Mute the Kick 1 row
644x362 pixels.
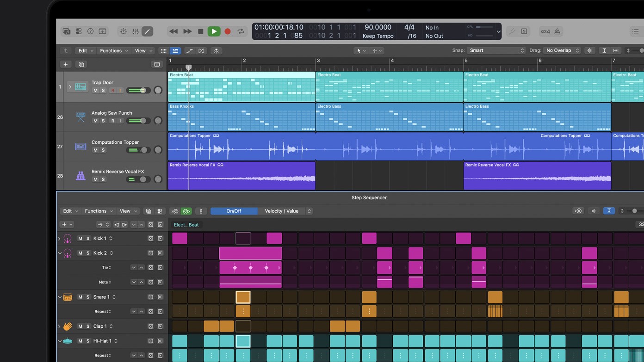point(80,239)
